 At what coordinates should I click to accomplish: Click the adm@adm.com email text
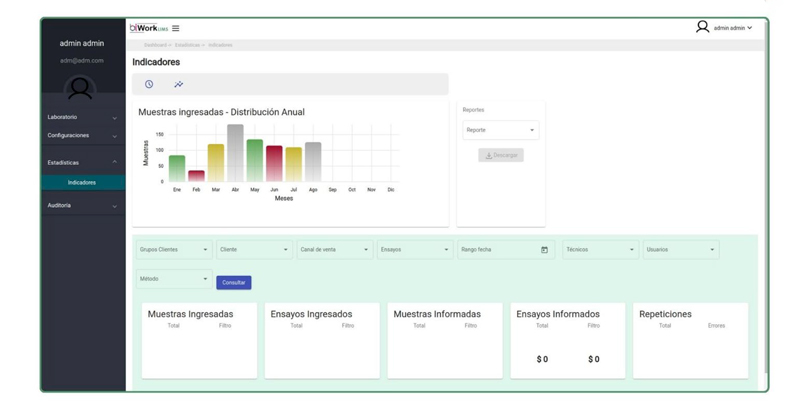82,61
